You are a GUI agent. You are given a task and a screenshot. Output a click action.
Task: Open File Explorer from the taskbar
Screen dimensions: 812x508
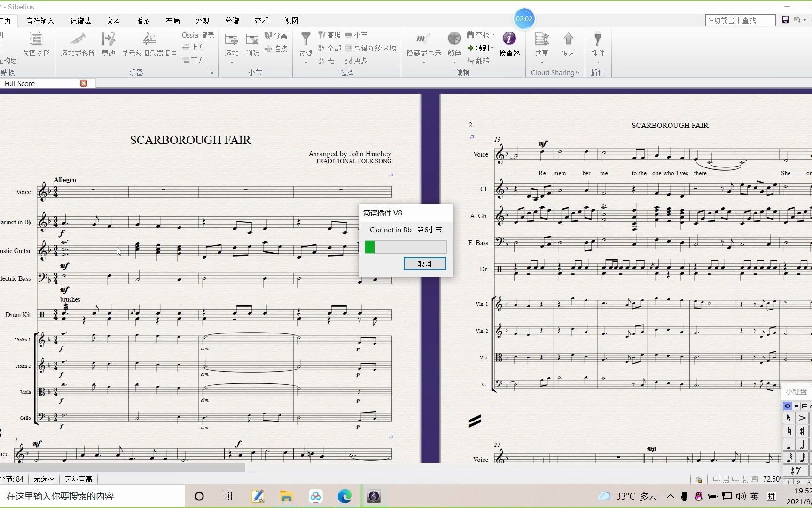click(286, 496)
